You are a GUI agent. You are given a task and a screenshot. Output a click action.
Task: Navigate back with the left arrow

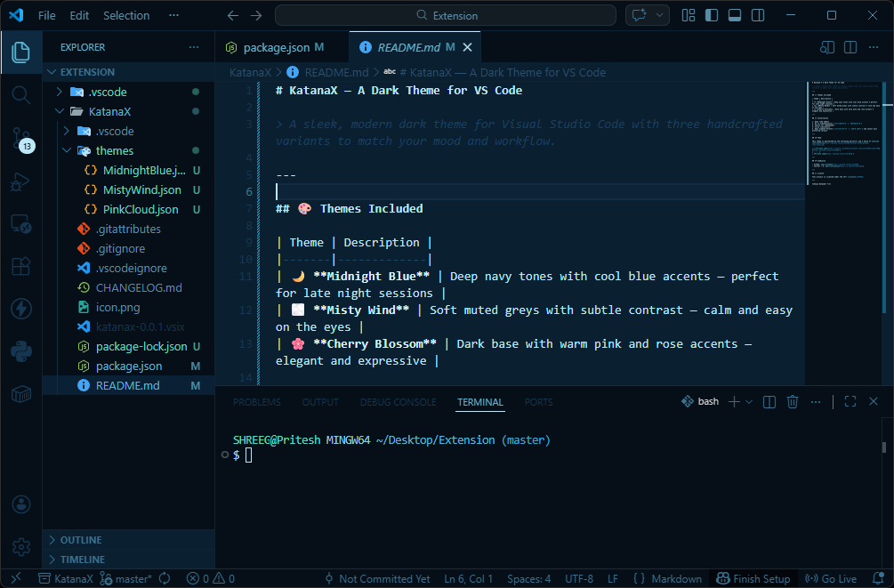click(233, 15)
